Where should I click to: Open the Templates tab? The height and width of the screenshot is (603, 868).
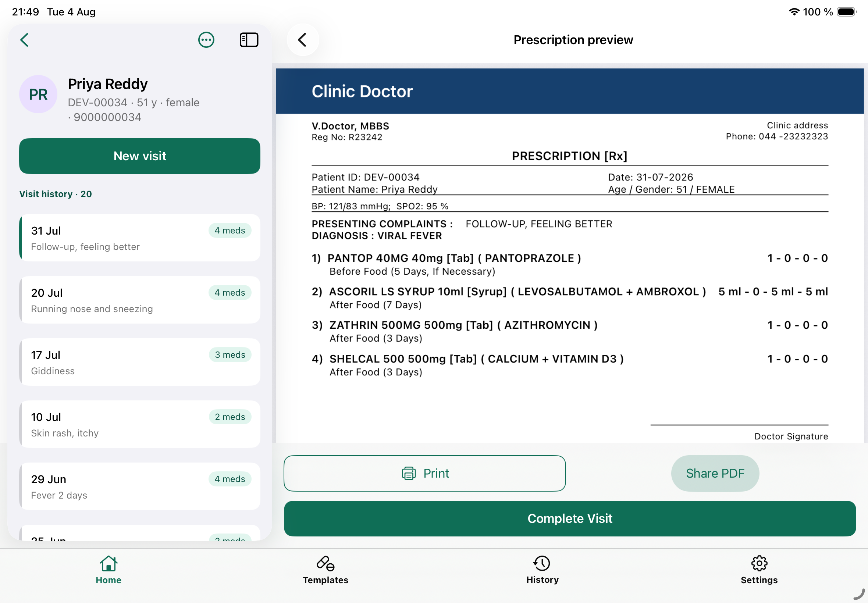(325, 570)
